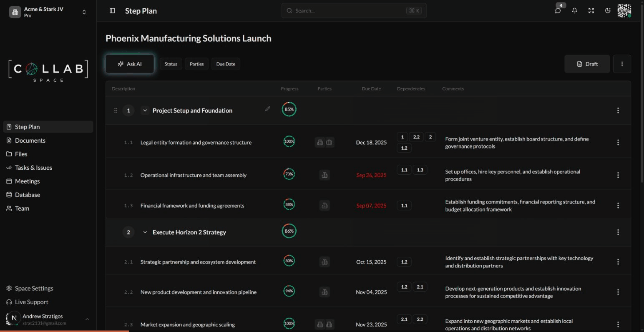Switch to the Documents section
Image resolution: width=644 pixels, height=332 pixels.
[x=30, y=140]
